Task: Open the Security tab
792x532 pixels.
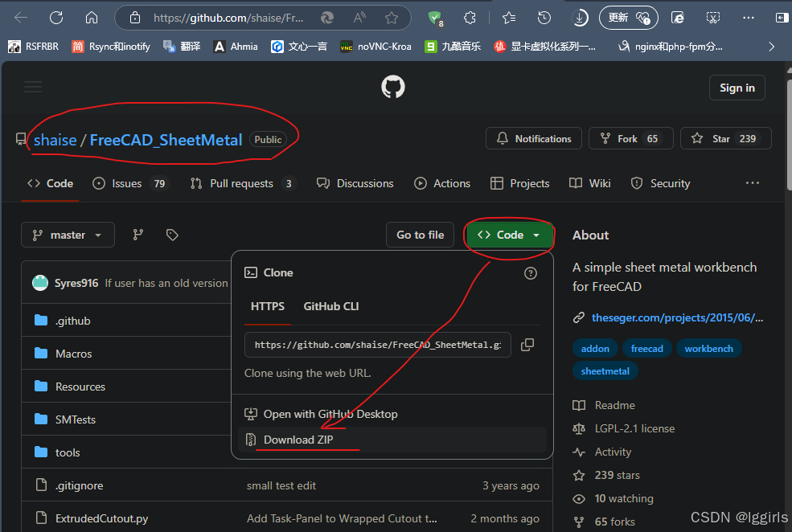Action: tap(660, 183)
